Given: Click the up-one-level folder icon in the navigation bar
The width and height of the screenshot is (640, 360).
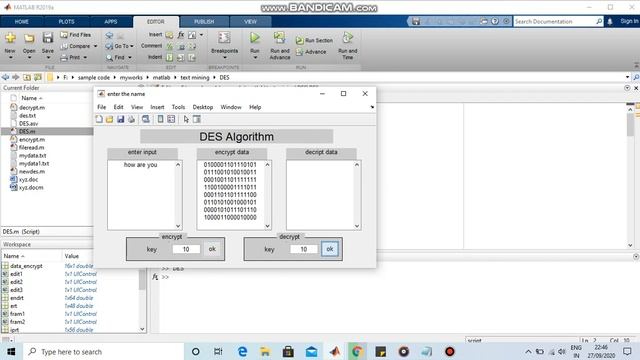Looking at the screenshot, I should [27, 77].
